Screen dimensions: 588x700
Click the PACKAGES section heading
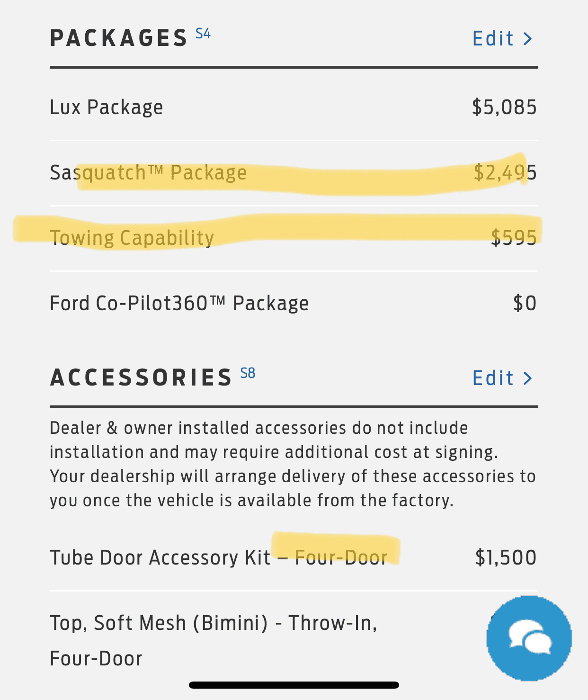point(119,39)
